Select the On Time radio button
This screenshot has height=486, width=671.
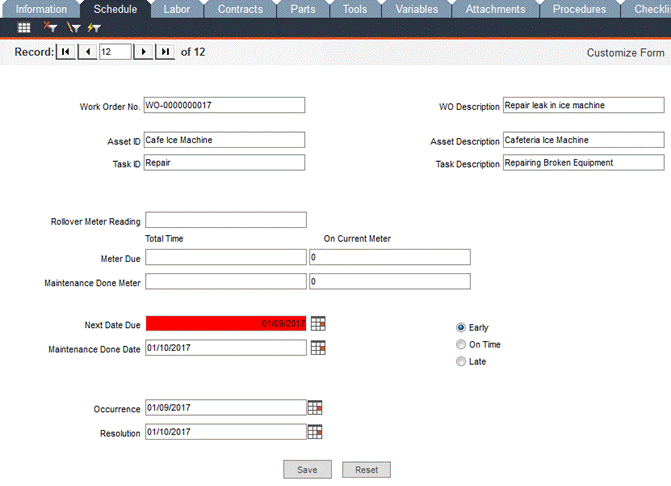tap(461, 344)
